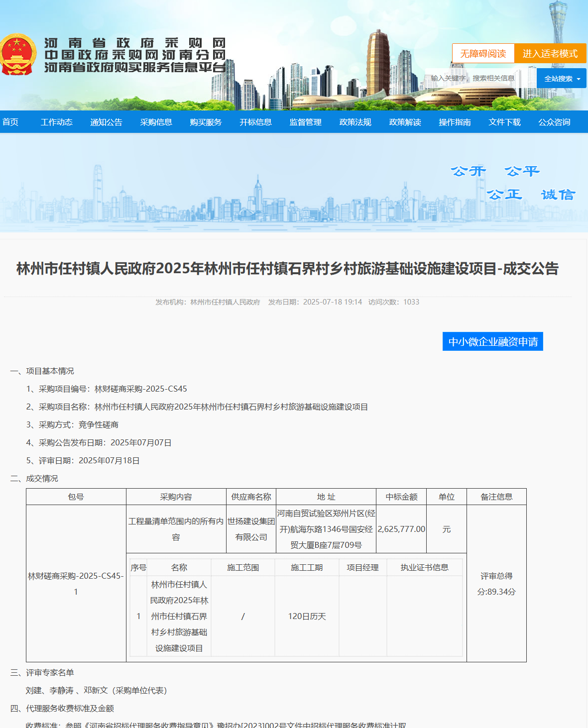Screen dimensions: 588x728
Task: Open the 文件下载 menu item
Action: [504, 121]
